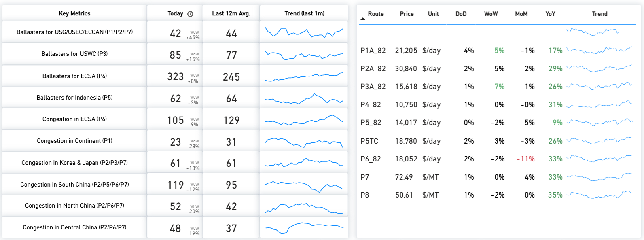Click the P8 route row
The width and height of the screenshot is (644, 240).
coord(497,195)
